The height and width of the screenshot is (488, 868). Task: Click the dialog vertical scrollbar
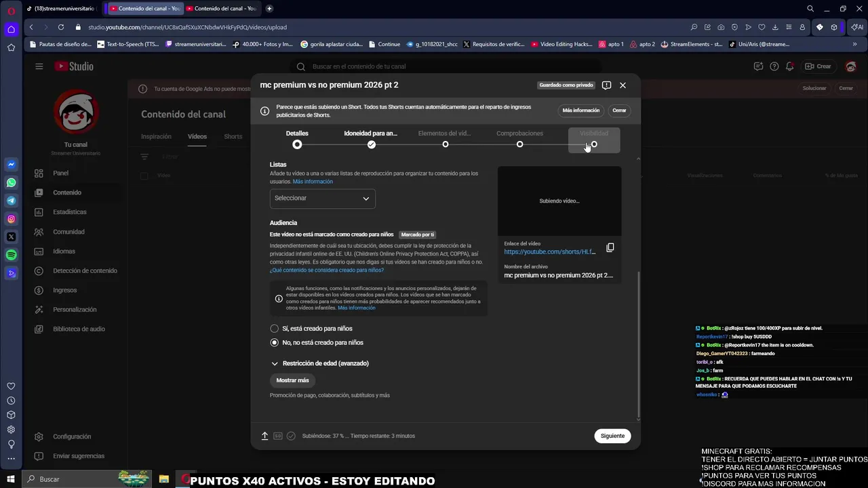tap(638, 344)
